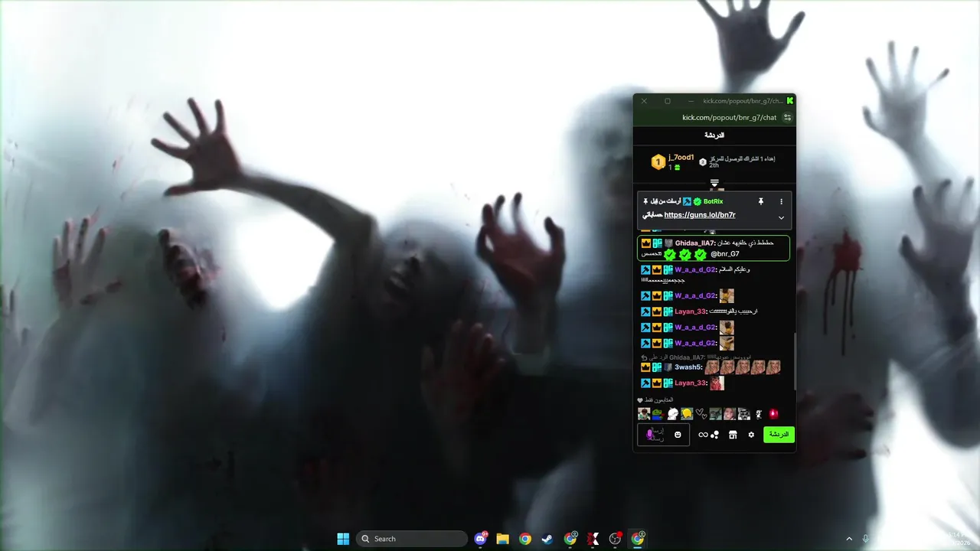980x551 pixels.
Task: Select the yellow speech bubble quick emote
Action: [x=687, y=414]
